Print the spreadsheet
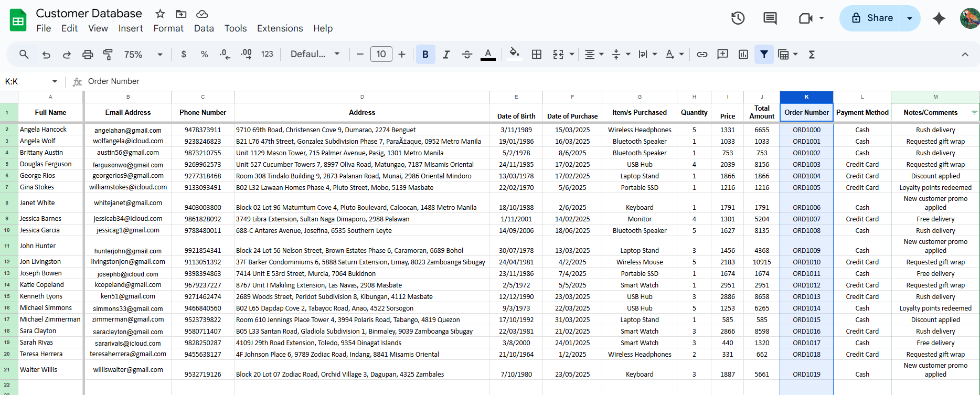Image resolution: width=980 pixels, height=395 pixels. click(88, 54)
